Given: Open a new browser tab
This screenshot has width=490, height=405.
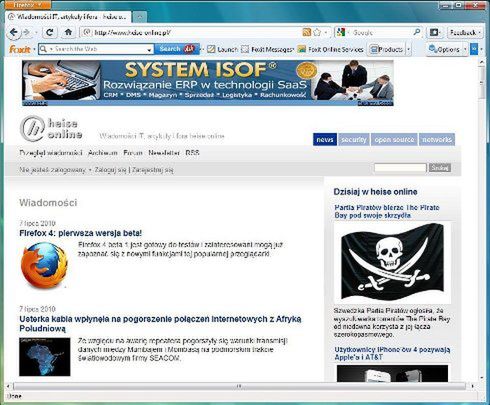Looking at the screenshot, I should click(x=140, y=17).
